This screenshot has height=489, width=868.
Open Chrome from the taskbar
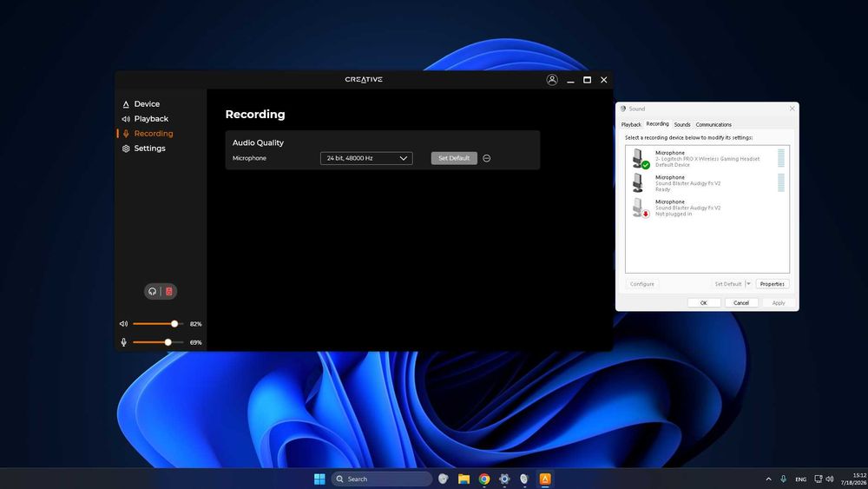point(484,479)
